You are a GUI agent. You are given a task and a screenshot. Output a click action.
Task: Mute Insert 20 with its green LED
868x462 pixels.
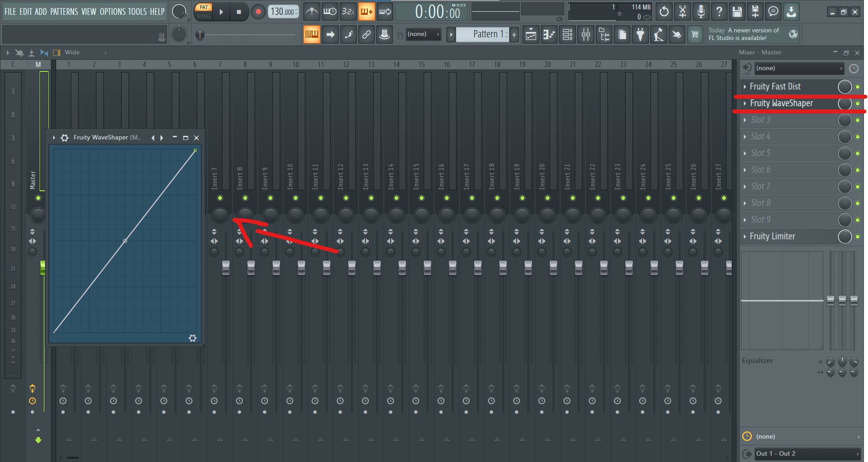(548, 198)
